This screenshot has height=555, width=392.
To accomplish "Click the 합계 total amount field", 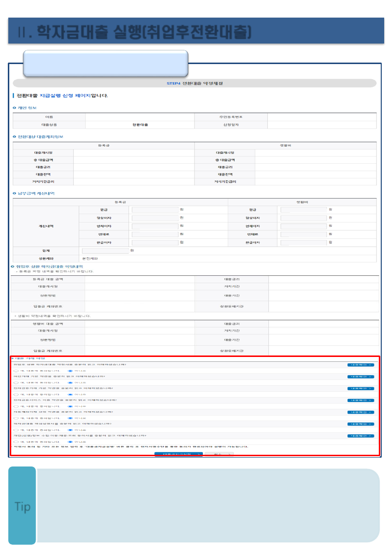I will (x=105, y=251).
